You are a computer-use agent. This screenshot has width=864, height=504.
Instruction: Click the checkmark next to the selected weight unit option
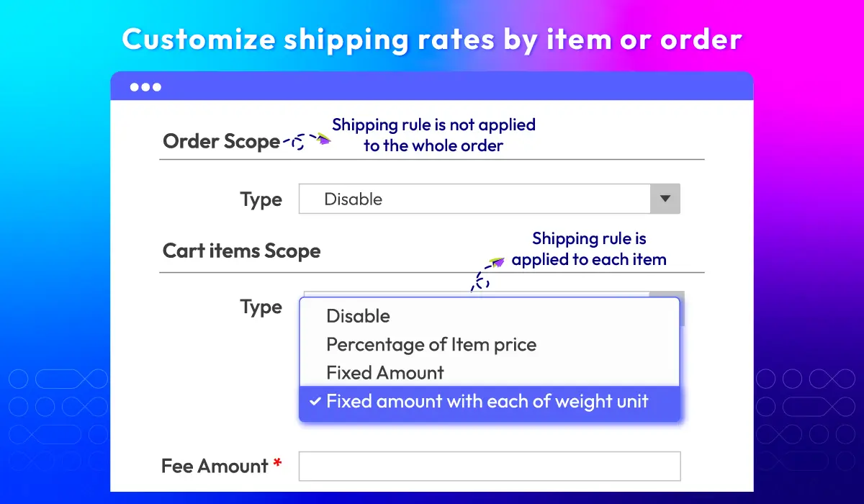[315, 402]
